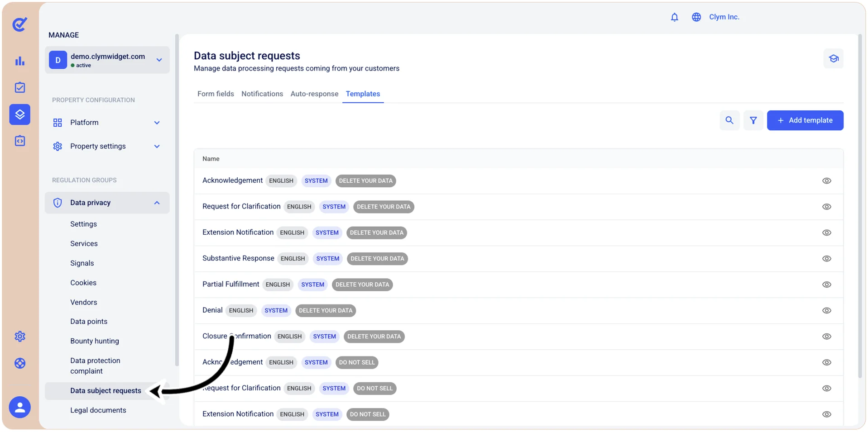
Task: View the Substantive Response template
Action: point(826,259)
